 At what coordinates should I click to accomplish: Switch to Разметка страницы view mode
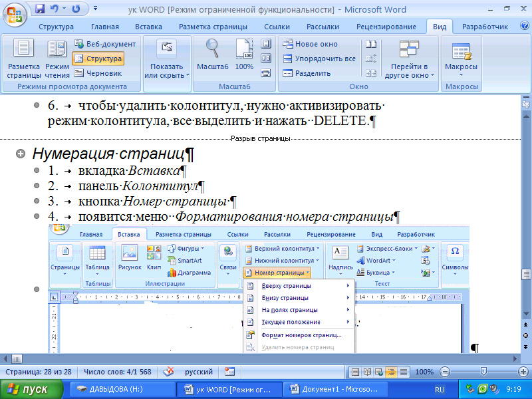point(24,59)
